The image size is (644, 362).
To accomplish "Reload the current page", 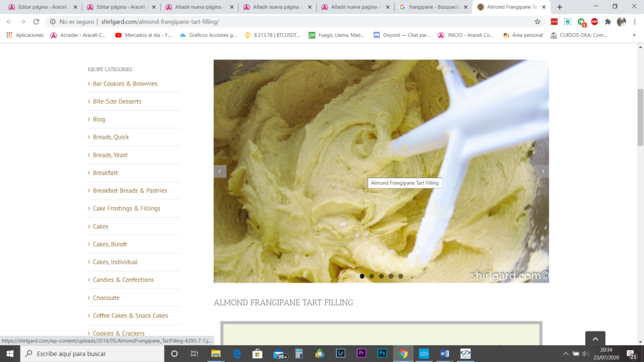I will [36, 22].
